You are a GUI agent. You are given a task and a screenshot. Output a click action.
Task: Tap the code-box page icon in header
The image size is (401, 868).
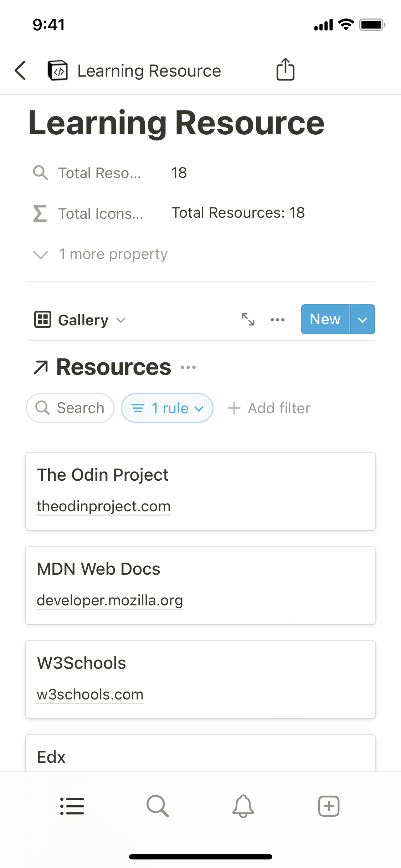58,71
